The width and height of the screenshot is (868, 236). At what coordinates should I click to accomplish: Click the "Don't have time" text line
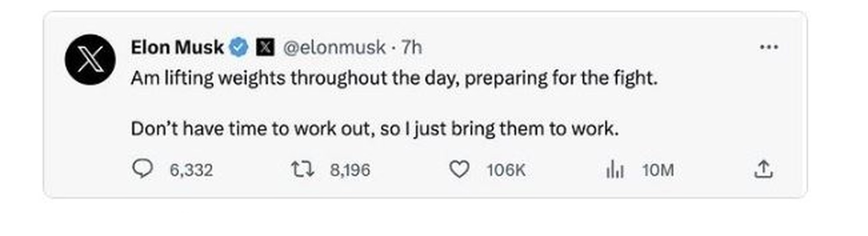tap(375, 129)
